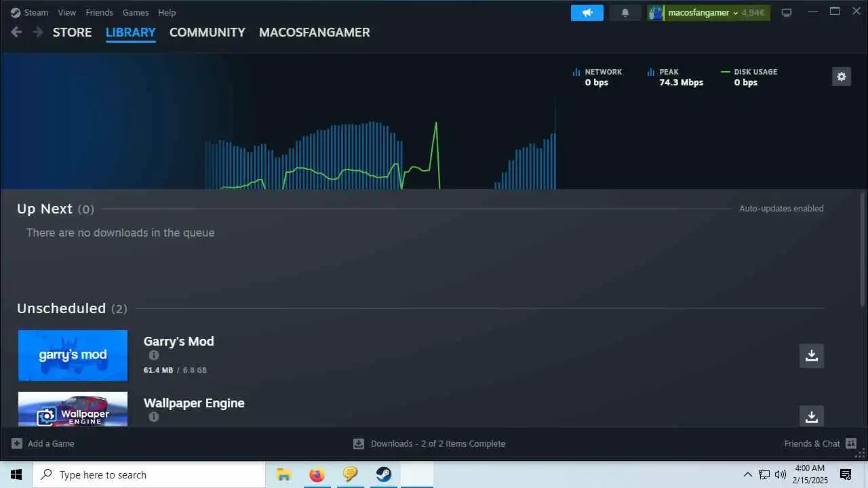Click 'There are no downloads in the queue'

[120, 232]
